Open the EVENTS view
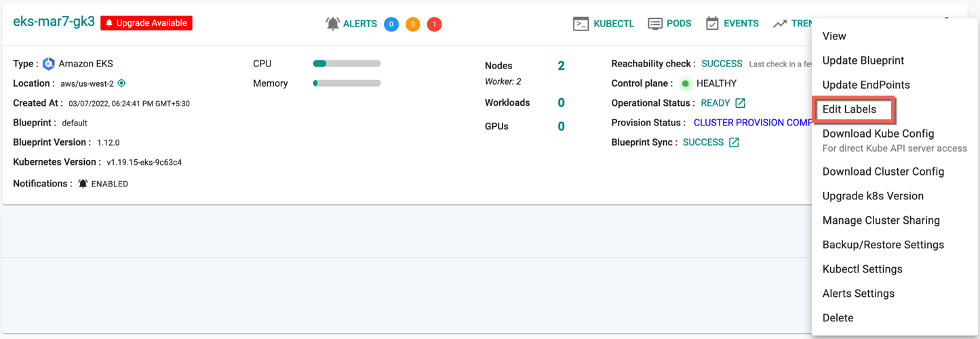The width and height of the screenshot is (980, 339). [x=741, y=24]
